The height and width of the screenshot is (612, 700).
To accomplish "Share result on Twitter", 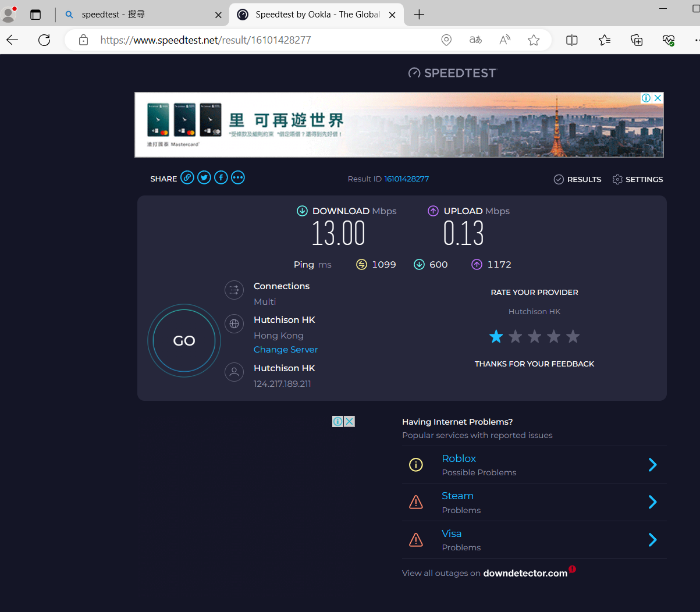I will tap(204, 177).
